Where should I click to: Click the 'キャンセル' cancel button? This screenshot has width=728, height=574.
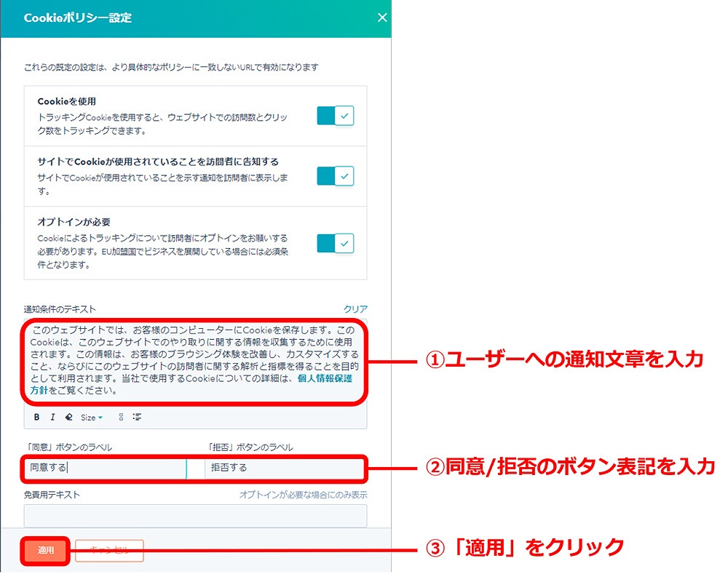[x=109, y=550]
